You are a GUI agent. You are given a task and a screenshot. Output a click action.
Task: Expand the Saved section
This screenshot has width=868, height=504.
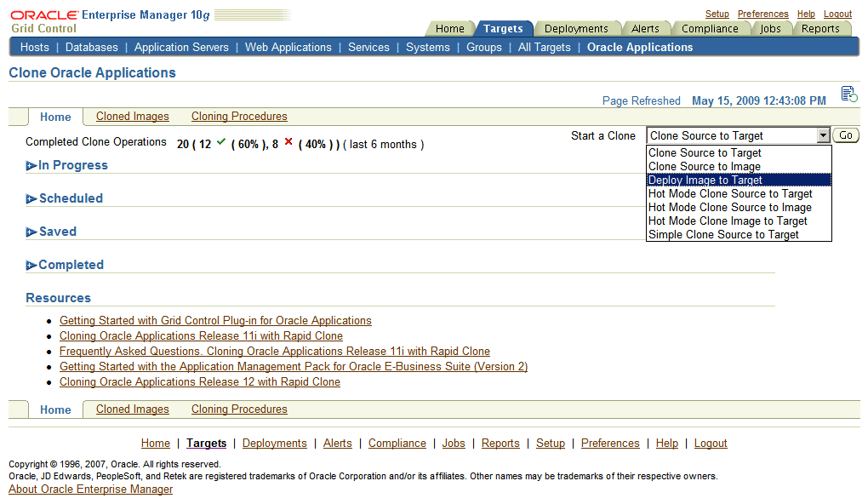click(31, 232)
